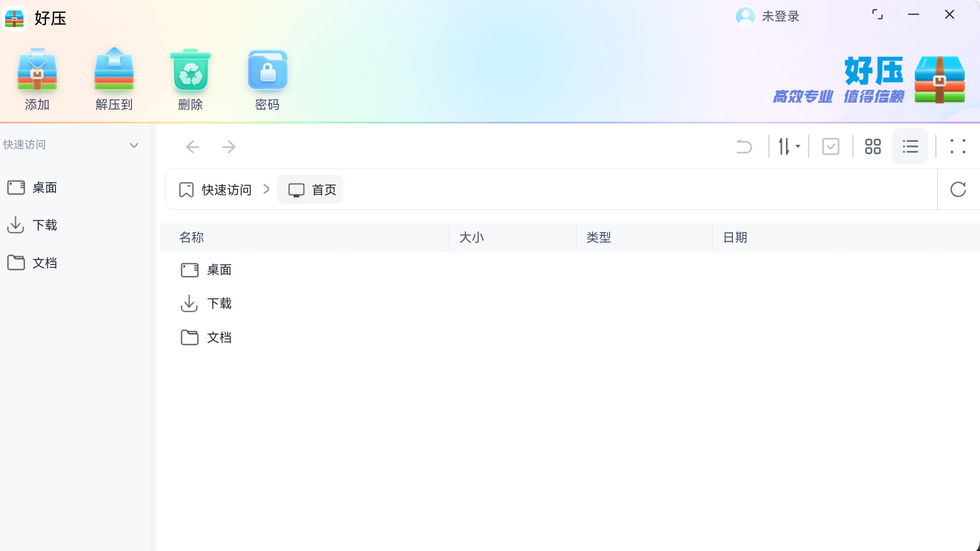The width and height of the screenshot is (980, 551).
Task: Open the more options dots menu
Action: [x=958, y=146]
